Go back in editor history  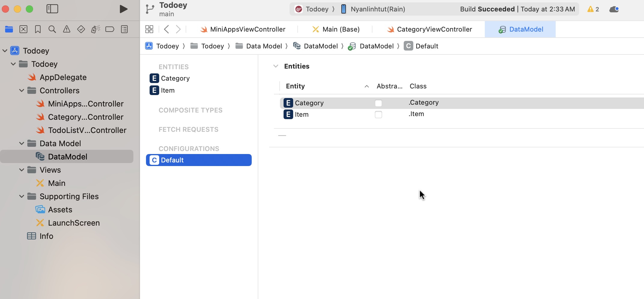click(x=167, y=29)
